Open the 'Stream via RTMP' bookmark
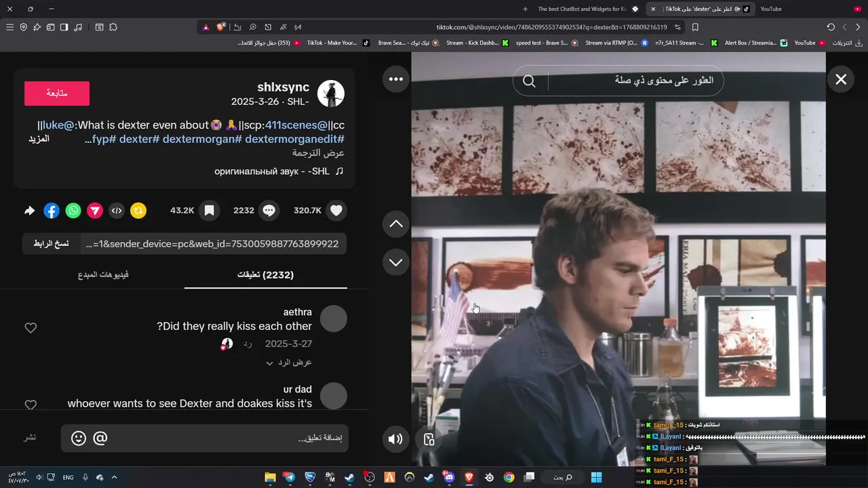The height and width of the screenshot is (488, 868). [x=616, y=43]
